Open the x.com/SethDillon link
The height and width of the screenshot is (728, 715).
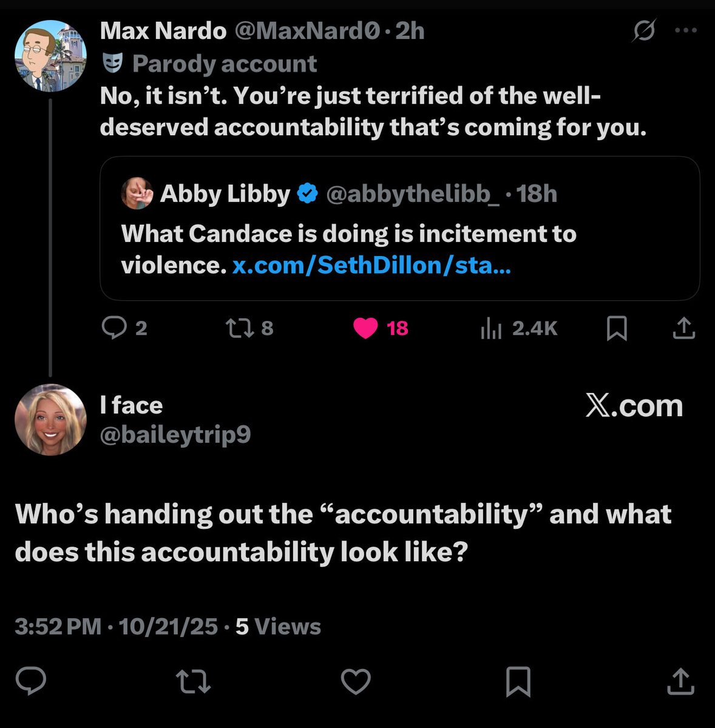coord(371,265)
